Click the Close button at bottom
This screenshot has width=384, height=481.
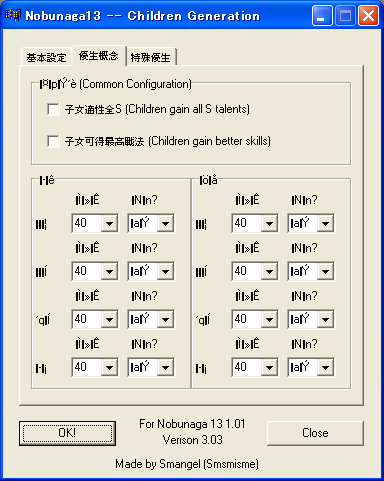click(x=315, y=433)
